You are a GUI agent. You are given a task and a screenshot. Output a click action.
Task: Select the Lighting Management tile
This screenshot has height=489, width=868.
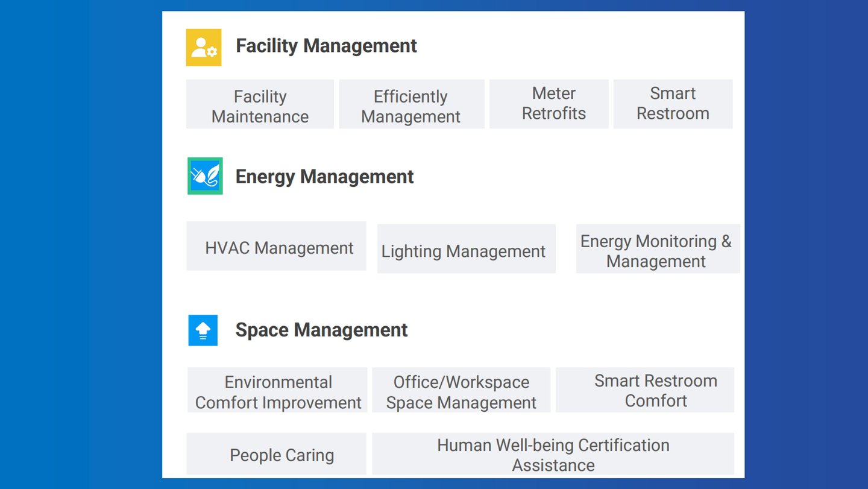[467, 249]
